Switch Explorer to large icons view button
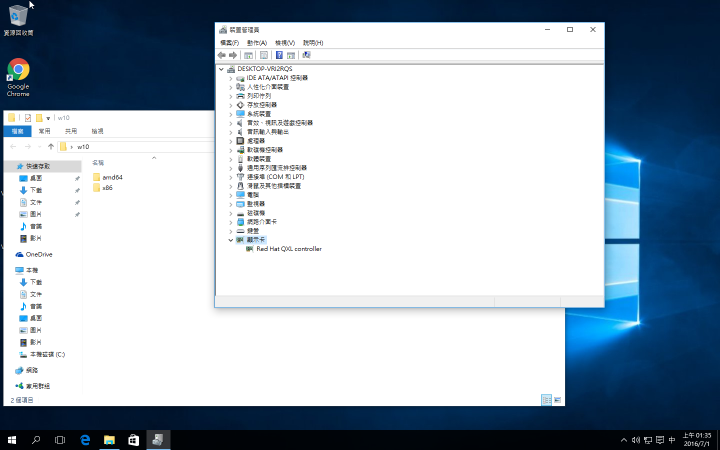The image size is (720, 450). [557, 400]
